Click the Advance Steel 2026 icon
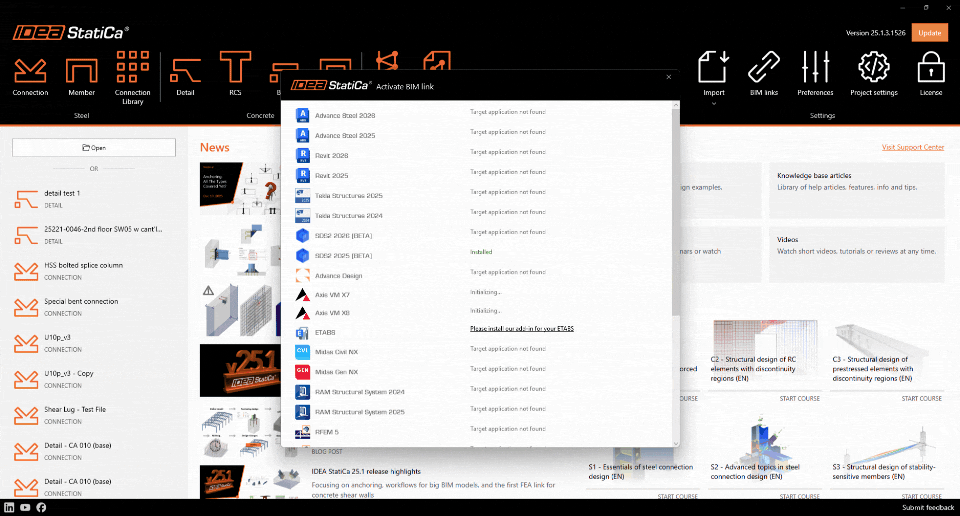This screenshot has height=516, width=960. 302,114
